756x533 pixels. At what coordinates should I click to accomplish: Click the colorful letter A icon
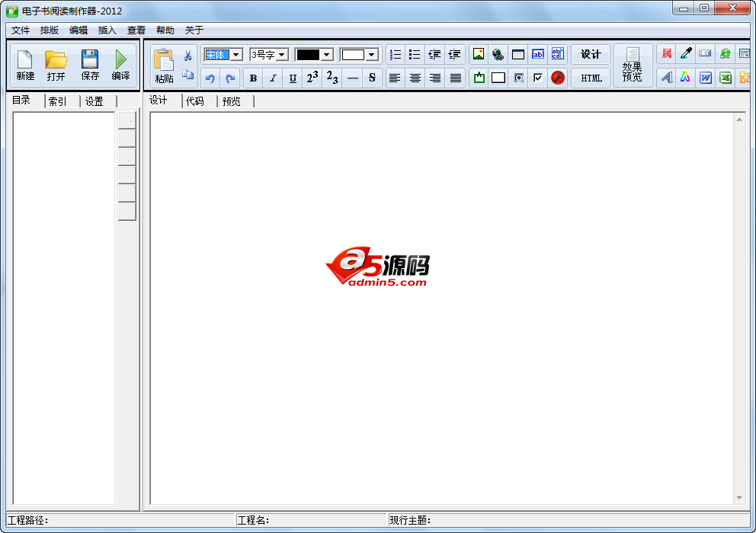pyautogui.click(x=685, y=77)
